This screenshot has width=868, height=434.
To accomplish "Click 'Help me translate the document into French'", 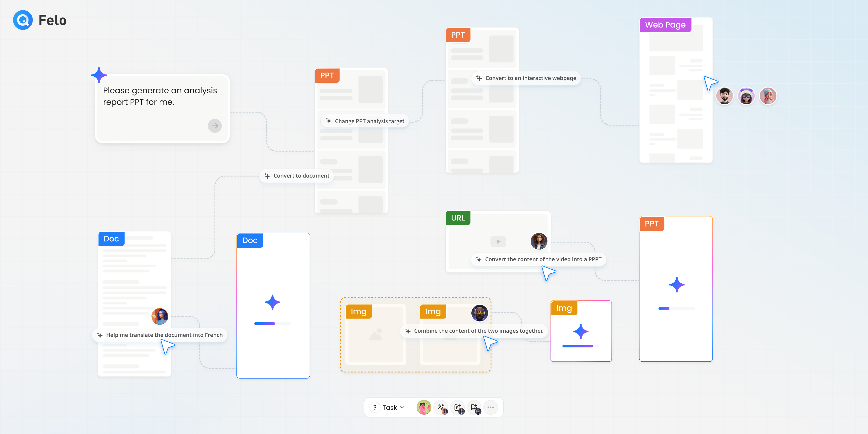I will pos(160,335).
